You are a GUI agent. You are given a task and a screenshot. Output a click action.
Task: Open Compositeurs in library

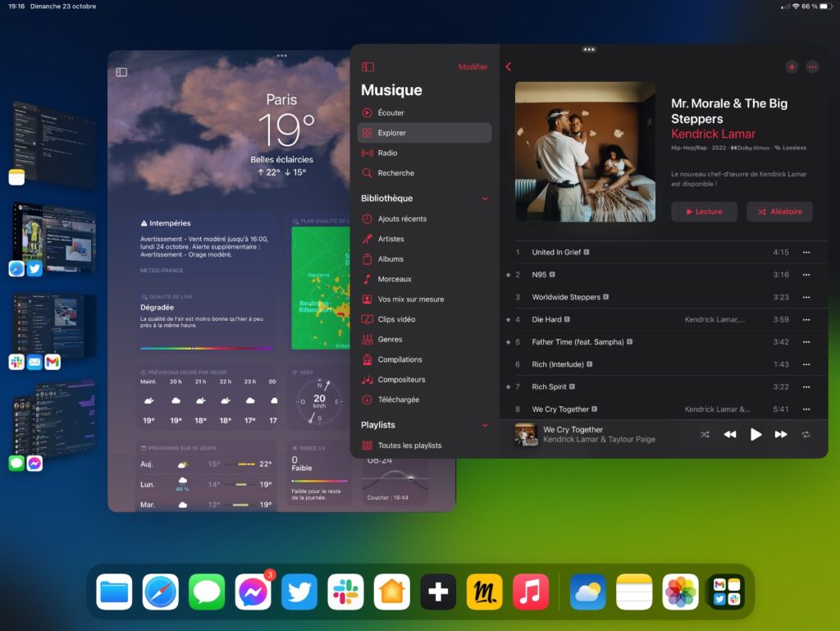pos(424,379)
